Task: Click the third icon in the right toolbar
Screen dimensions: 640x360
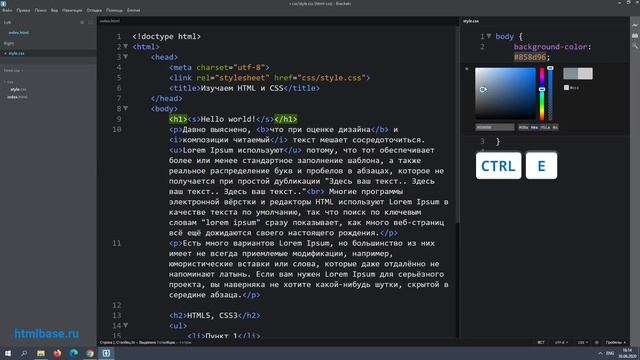Action: [x=635, y=46]
